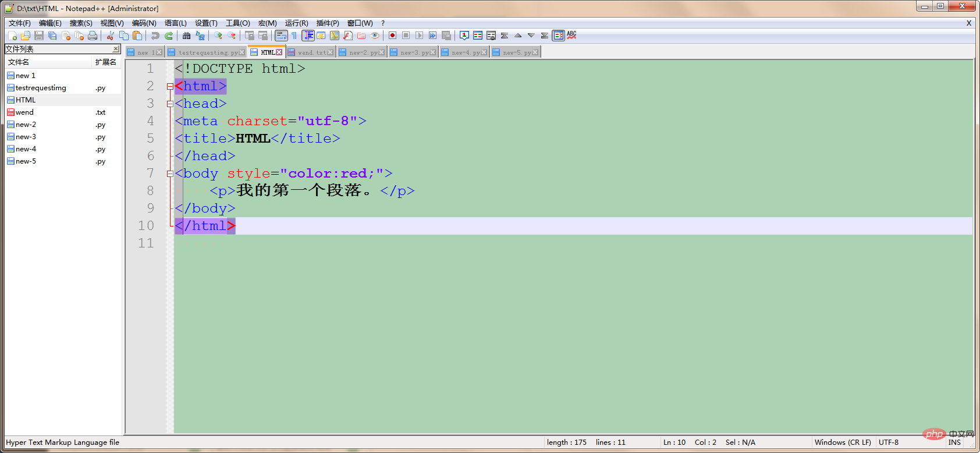
Task: Open Folder as Workspace icon
Action: pyautogui.click(x=361, y=36)
